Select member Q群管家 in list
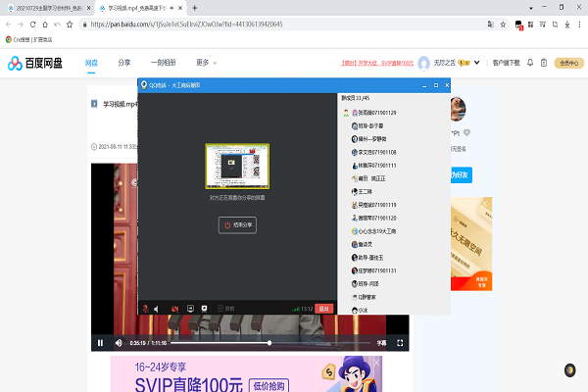This screenshot has height=392, width=588. [x=364, y=297]
